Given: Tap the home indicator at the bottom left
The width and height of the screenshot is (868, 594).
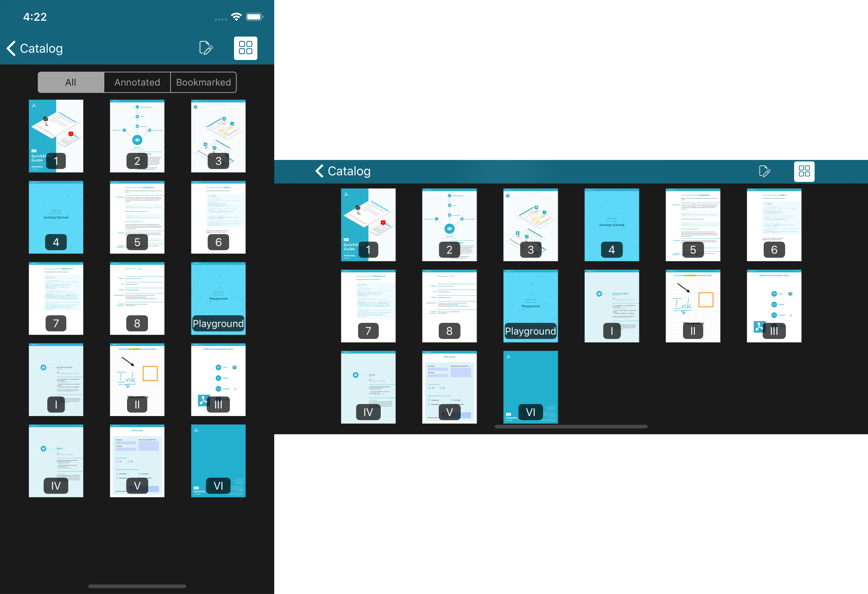Looking at the screenshot, I should point(137,586).
